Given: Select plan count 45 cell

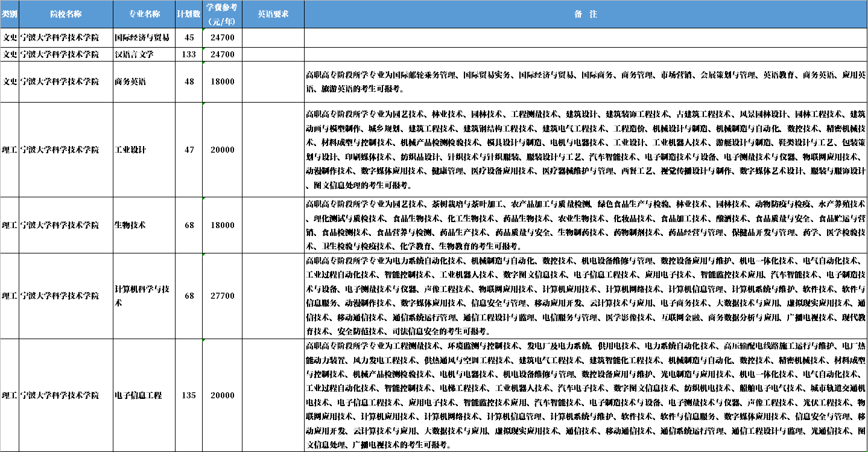Looking at the screenshot, I should pos(189,37).
